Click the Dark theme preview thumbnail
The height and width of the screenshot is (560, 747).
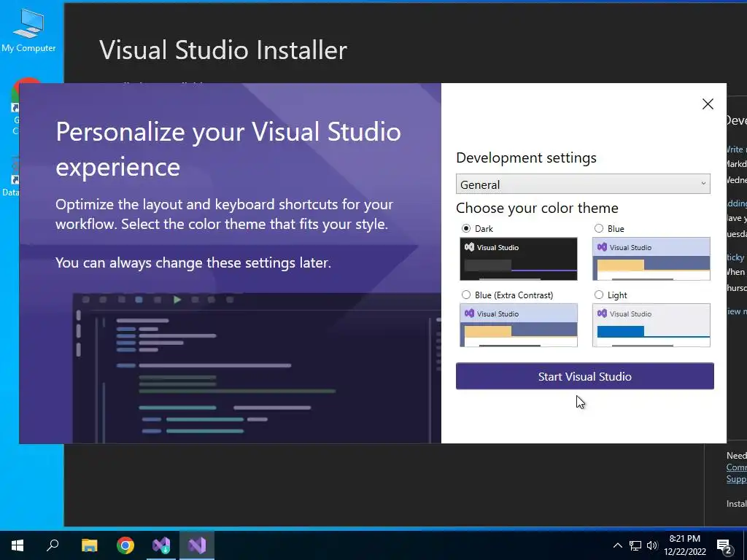pos(519,259)
